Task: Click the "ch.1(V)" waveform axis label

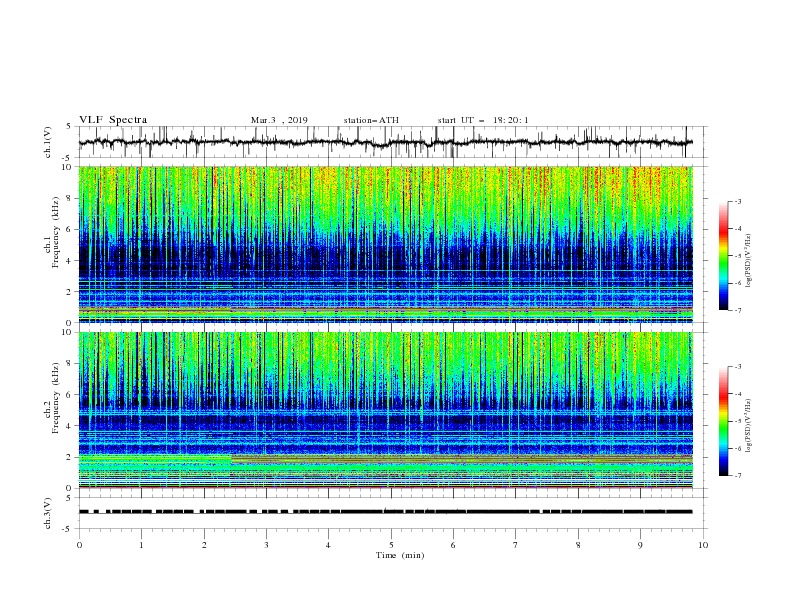Action: tap(48, 142)
